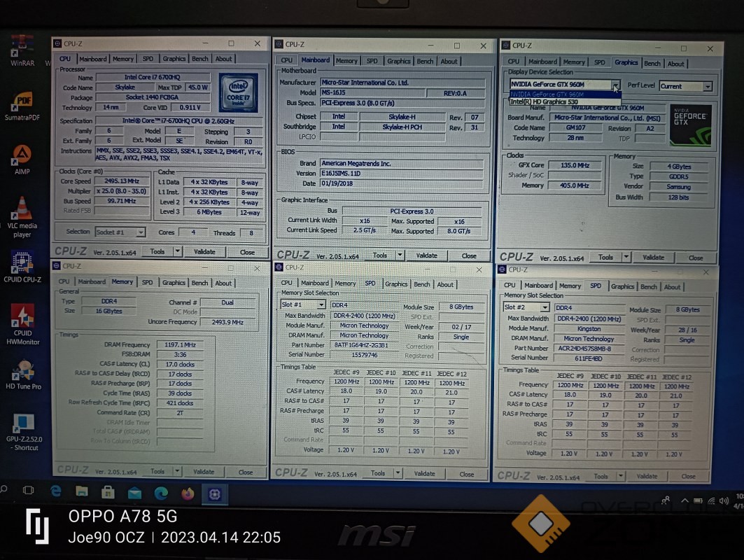Image resolution: width=744 pixels, height=560 pixels.
Task: Click the NVIDIA GeForce GTX logo
Action: coord(690,125)
